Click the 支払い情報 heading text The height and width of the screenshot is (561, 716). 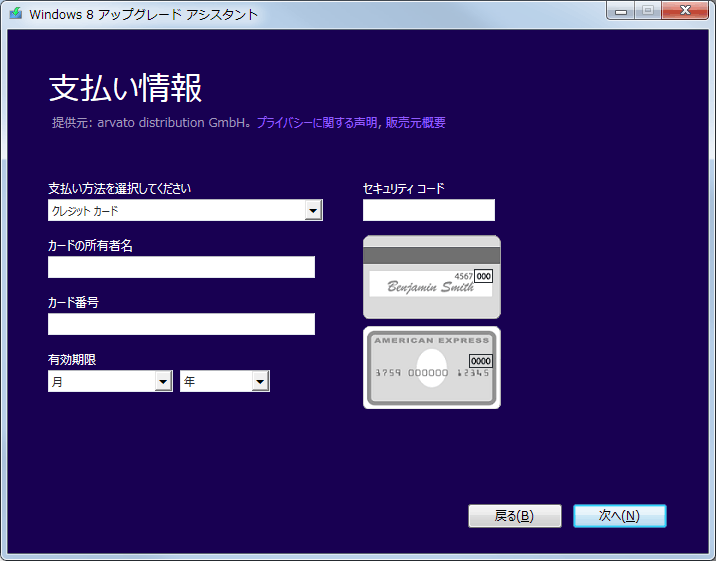[125, 88]
